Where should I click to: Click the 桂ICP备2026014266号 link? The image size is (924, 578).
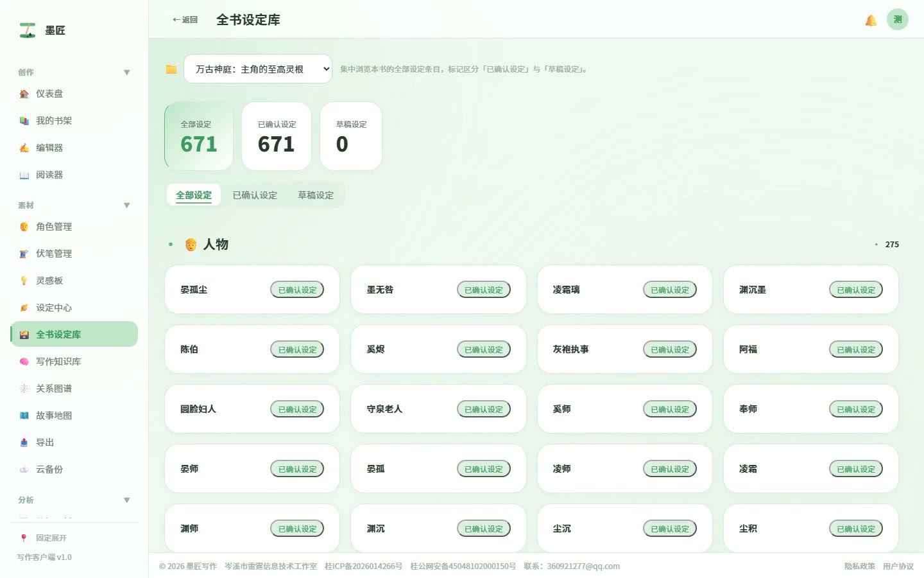tap(364, 566)
